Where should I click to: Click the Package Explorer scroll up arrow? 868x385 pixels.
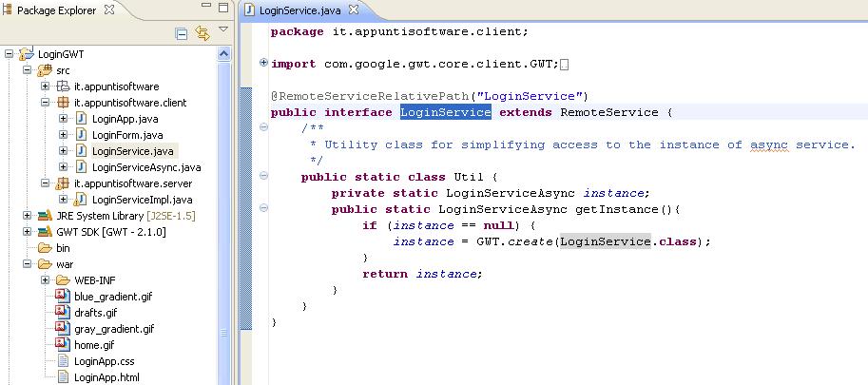(x=223, y=53)
